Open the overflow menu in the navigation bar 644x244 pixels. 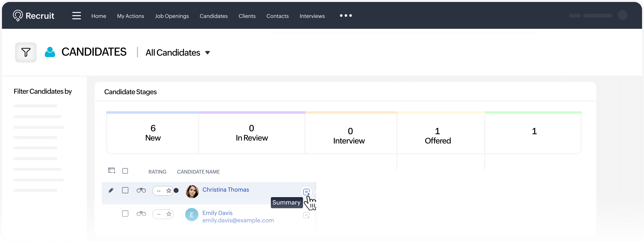pos(346,16)
